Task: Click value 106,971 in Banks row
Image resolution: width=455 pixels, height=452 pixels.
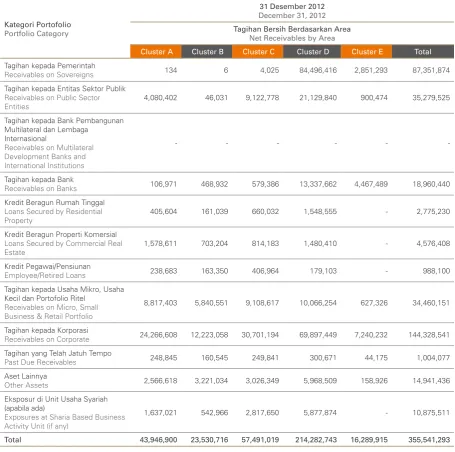Action: (163, 184)
